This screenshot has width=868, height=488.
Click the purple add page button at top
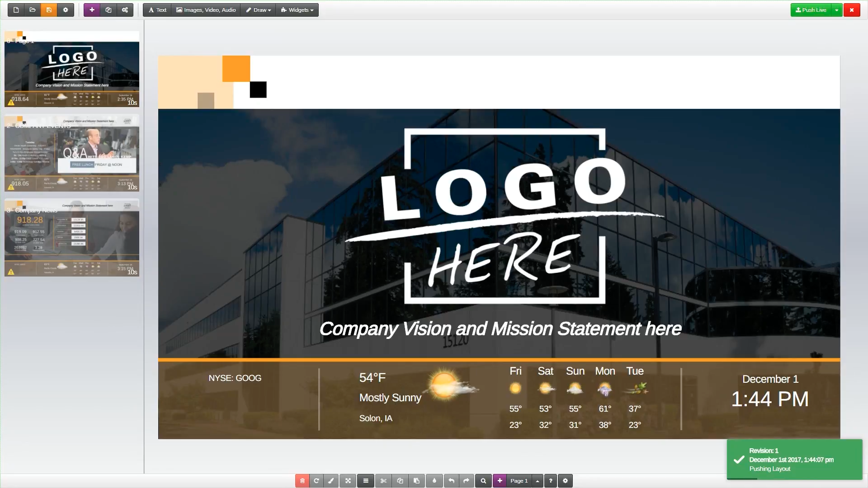click(92, 10)
